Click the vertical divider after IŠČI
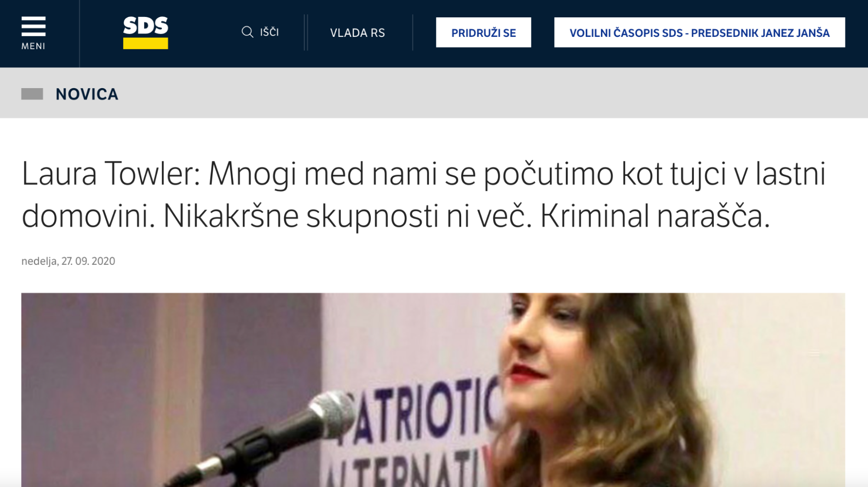Viewport: 868px width, 487px height. [306, 33]
